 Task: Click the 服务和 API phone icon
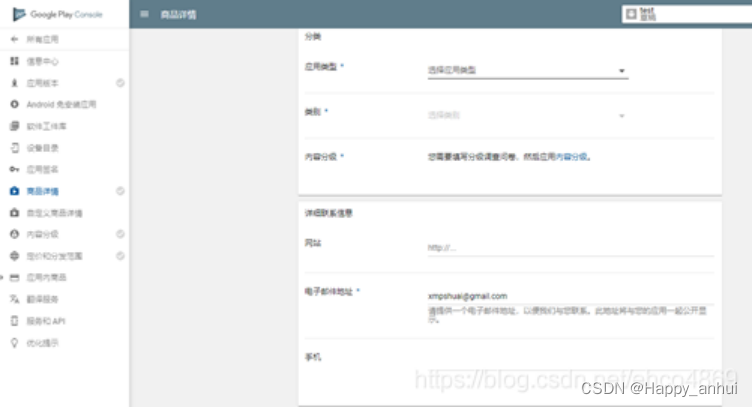pos(14,321)
